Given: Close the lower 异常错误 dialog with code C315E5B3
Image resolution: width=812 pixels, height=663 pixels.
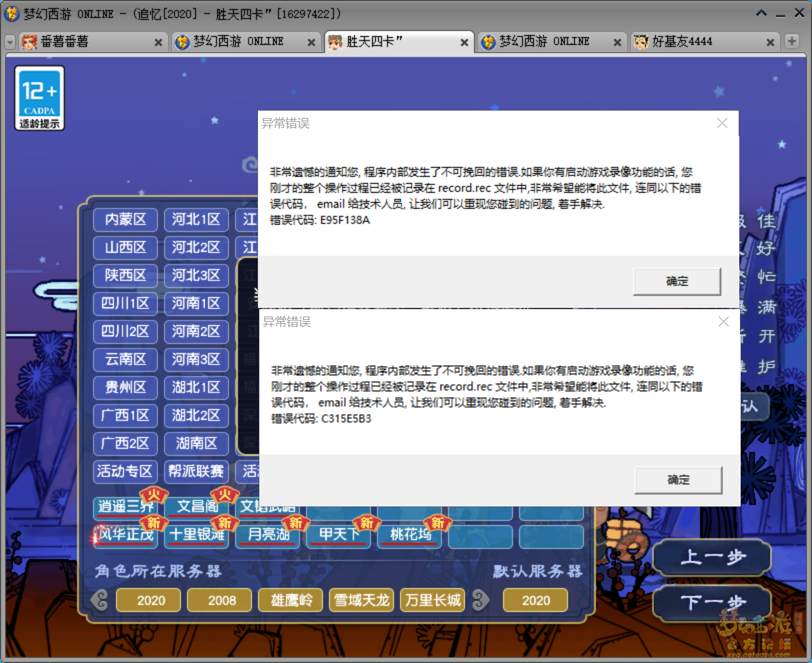Looking at the screenshot, I should [723, 322].
